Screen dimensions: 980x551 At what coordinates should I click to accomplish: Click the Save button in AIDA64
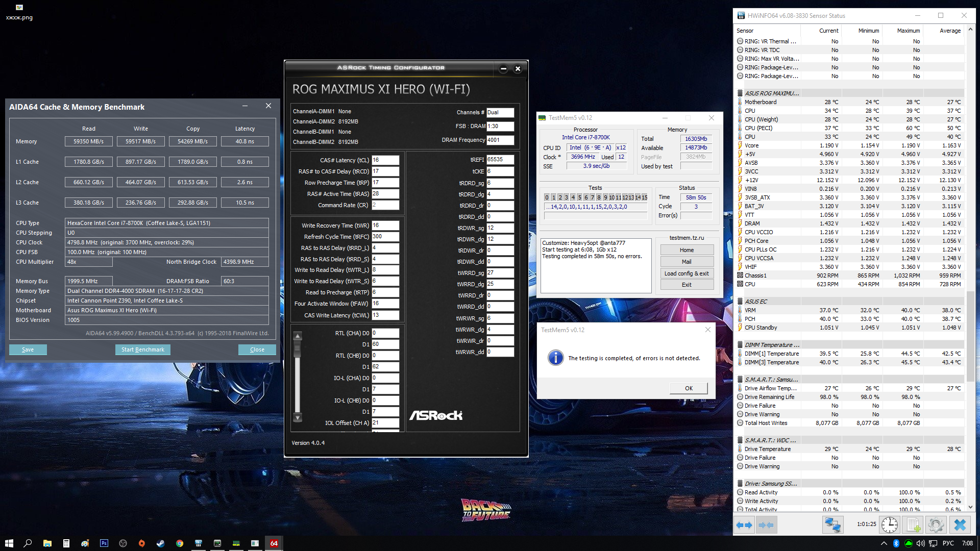28,349
